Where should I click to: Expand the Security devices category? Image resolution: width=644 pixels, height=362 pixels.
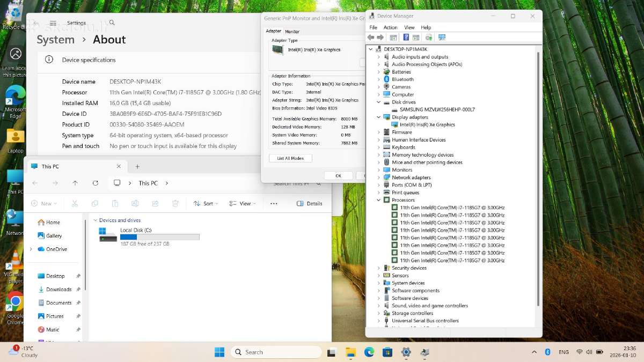pos(378,268)
